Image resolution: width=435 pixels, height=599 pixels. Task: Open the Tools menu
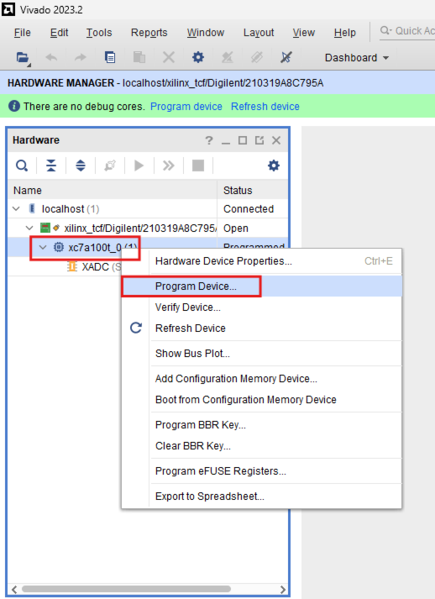click(x=99, y=32)
